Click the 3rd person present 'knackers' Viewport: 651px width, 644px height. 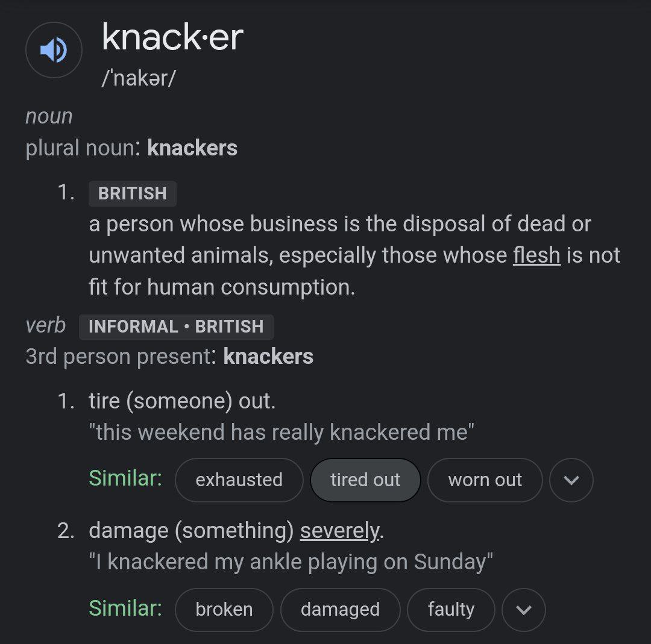[268, 357]
